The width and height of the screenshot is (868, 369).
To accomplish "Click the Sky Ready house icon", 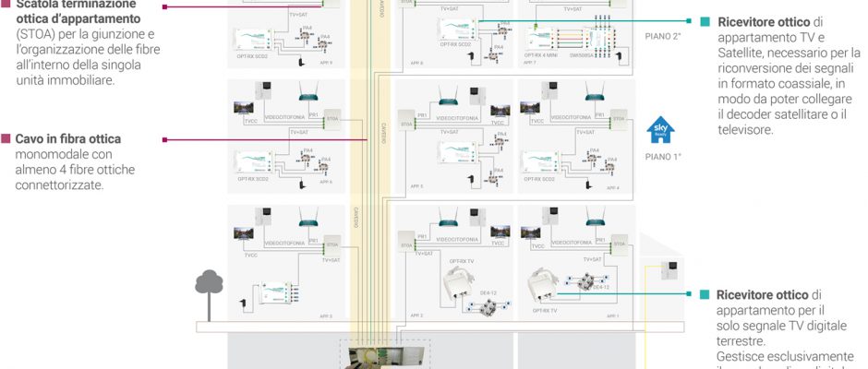I will point(663,129).
